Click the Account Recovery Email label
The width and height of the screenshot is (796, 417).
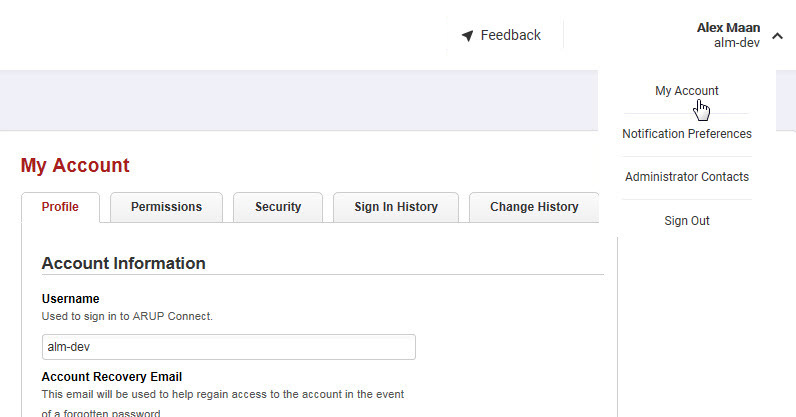point(112,377)
